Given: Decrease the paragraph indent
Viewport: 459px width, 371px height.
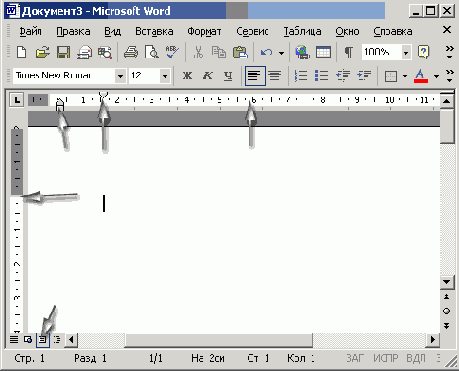Looking at the screenshot, I should pyautogui.click(x=343, y=76).
